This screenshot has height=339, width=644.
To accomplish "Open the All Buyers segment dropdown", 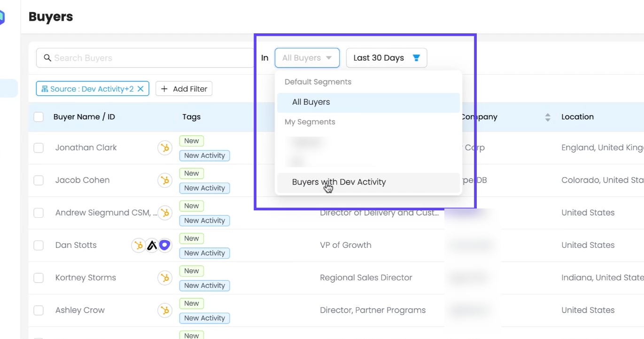I will tap(307, 58).
